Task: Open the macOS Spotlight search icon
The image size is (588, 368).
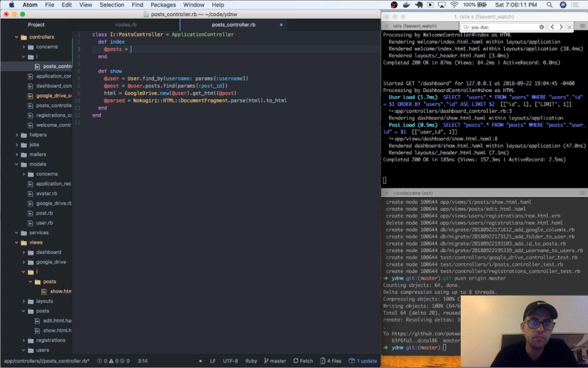Action: (549, 5)
